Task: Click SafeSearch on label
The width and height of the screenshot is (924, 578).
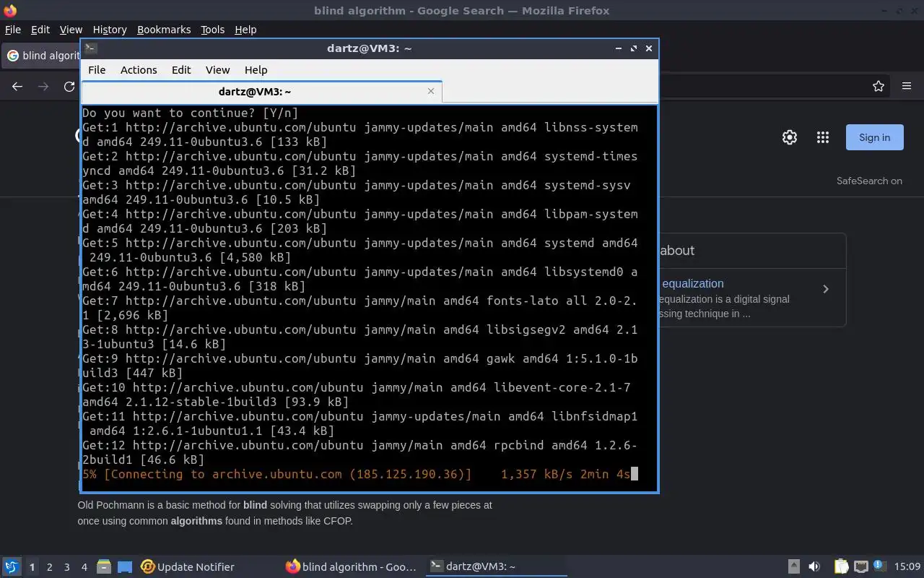Action: click(x=869, y=181)
